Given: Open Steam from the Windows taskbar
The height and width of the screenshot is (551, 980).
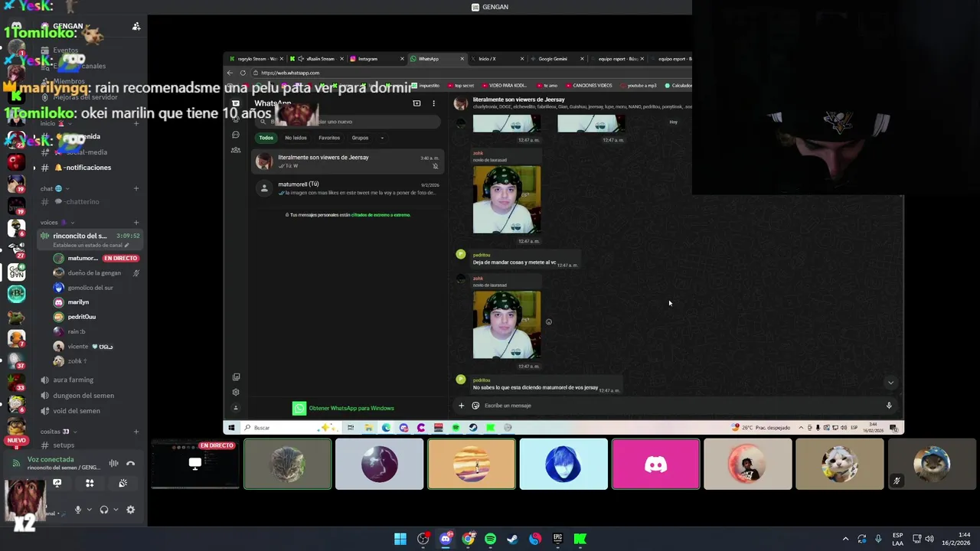Looking at the screenshot, I should click(512, 539).
